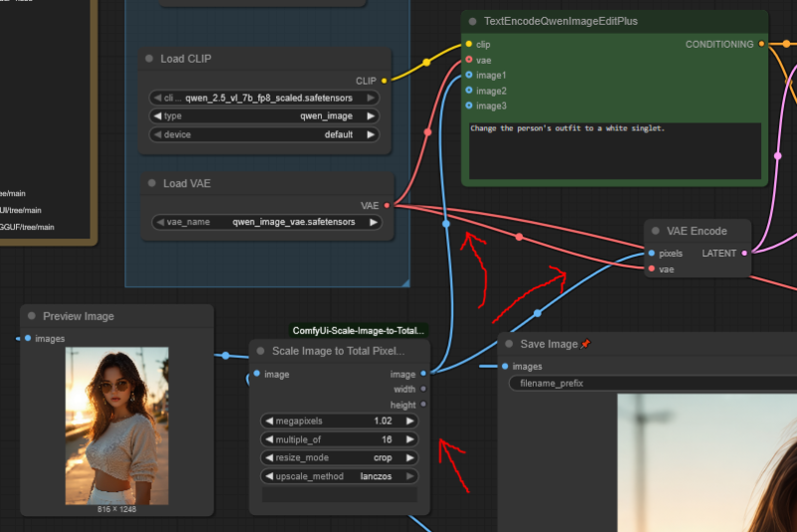Click the woman preview thumbnail image
The image size is (797, 532).
pos(117,425)
